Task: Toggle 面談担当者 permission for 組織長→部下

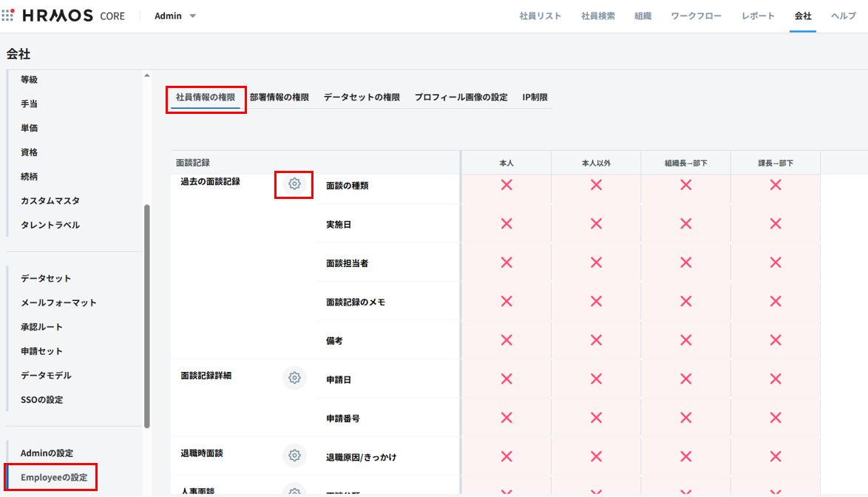Action: (x=685, y=262)
